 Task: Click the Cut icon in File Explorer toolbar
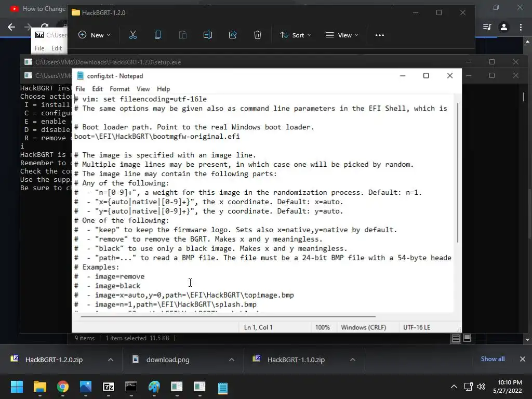[x=132, y=35]
